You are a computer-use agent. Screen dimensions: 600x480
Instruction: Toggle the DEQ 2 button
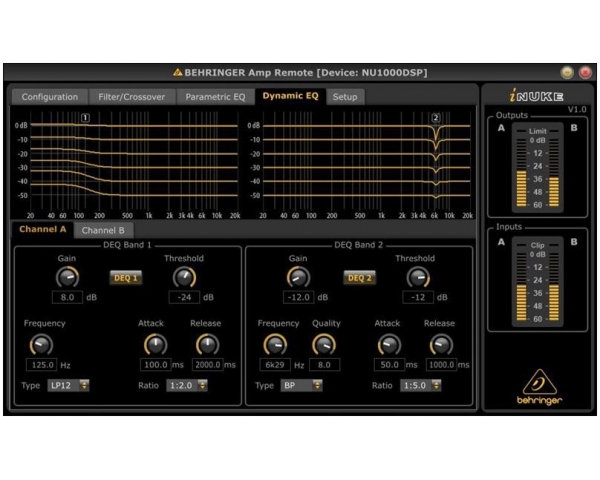tap(359, 278)
